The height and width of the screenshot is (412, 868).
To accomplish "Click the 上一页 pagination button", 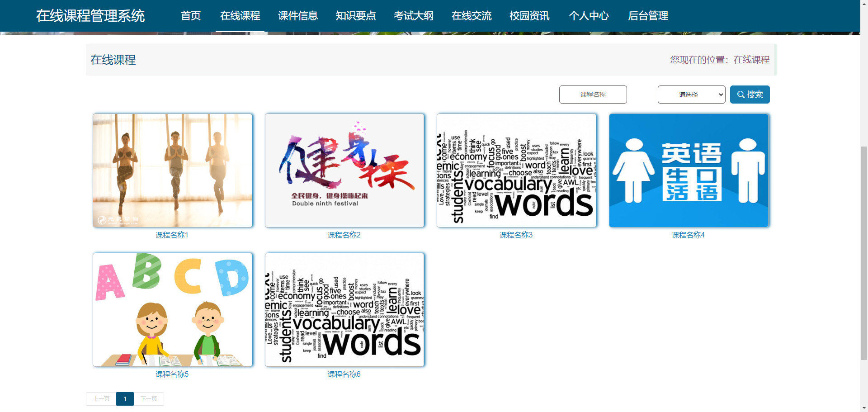I will point(101,399).
